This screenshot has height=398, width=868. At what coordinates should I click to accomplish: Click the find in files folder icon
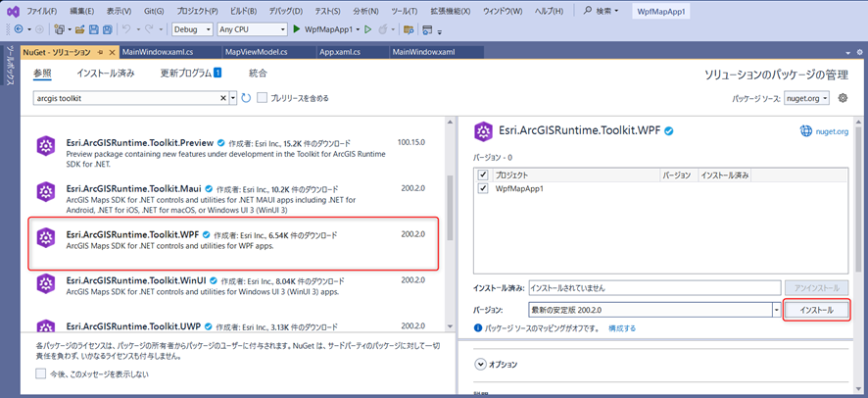pos(409,29)
